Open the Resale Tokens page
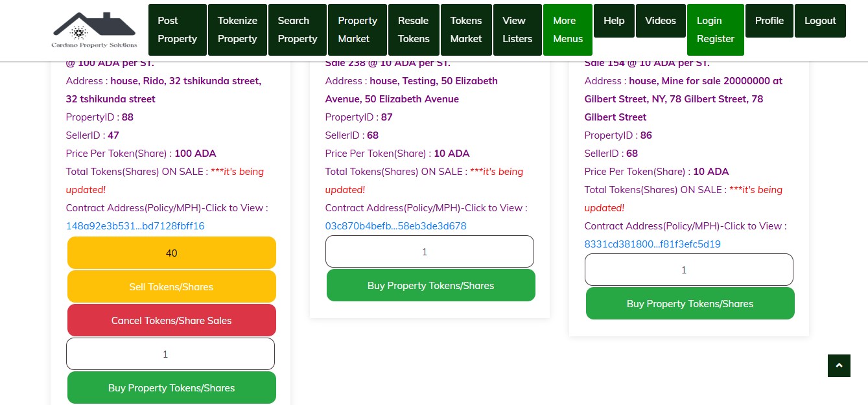Viewport: 868px width, 405px height. (414, 30)
